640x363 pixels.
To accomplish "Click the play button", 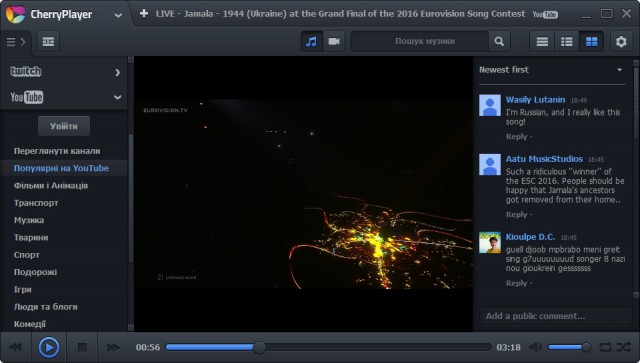I will click(x=49, y=347).
